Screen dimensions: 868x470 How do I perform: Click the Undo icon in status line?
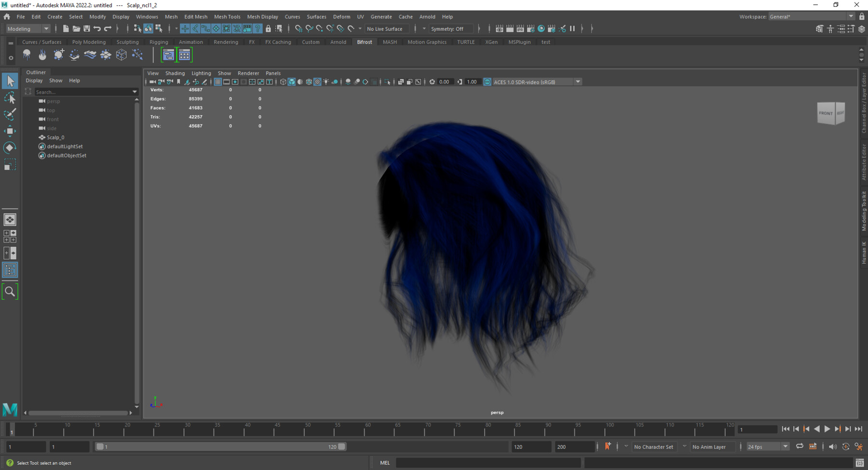(x=97, y=29)
